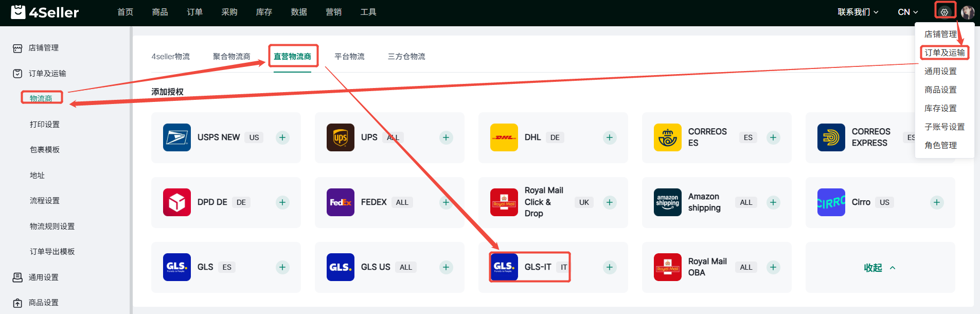This screenshot has height=314, width=980.
Task: Add authorization for Amazon shipping
Action: (x=773, y=202)
